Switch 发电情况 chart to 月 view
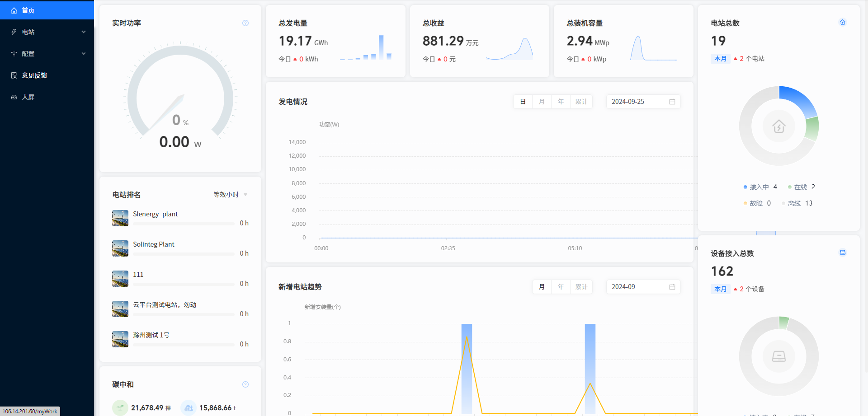 coord(542,102)
